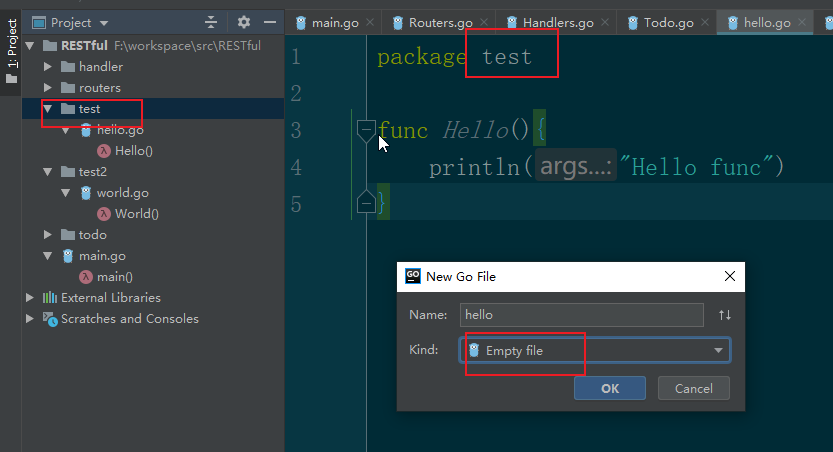This screenshot has height=452, width=833.
Task: Expand Scratches and Consoles node
Action: coord(30,318)
